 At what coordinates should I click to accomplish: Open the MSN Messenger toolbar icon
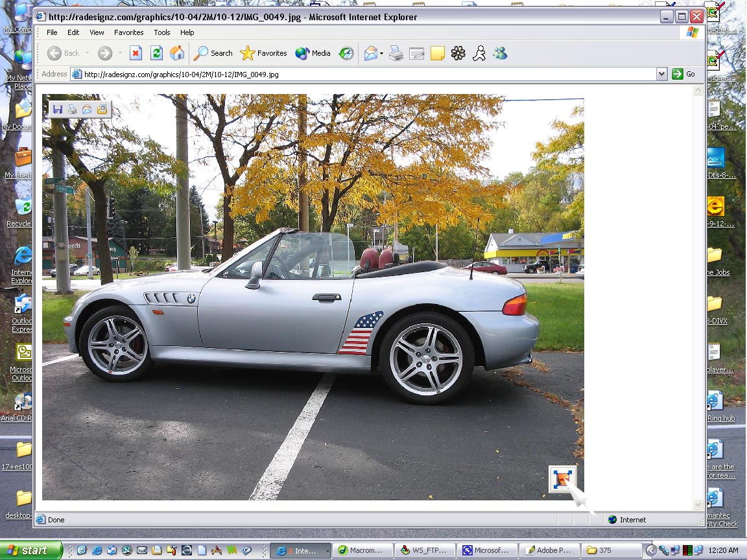click(x=500, y=54)
